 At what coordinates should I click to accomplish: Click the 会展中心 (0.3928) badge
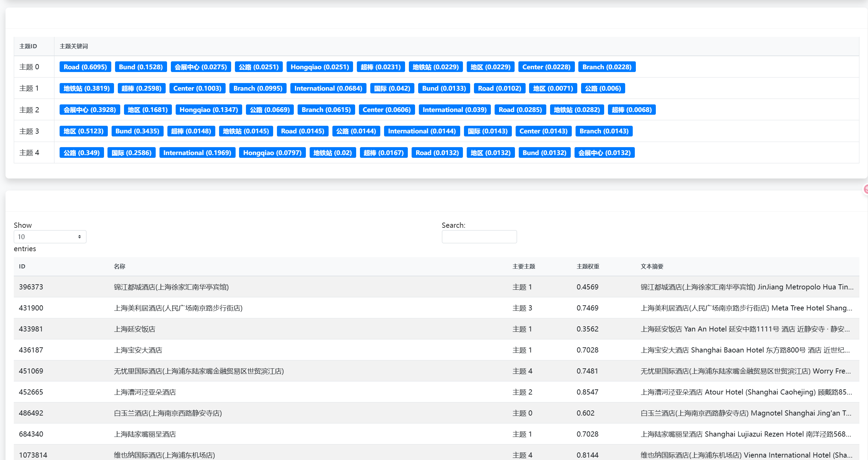pos(90,110)
